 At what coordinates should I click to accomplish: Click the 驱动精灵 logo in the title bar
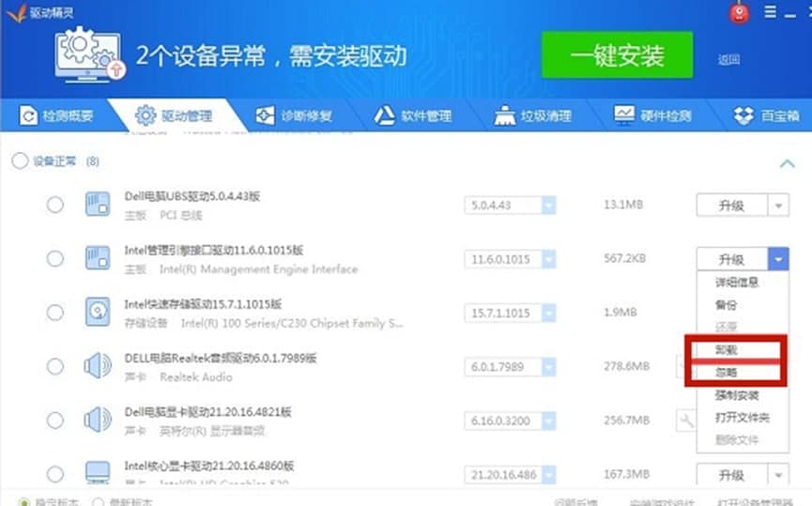click(x=39, y=12)
